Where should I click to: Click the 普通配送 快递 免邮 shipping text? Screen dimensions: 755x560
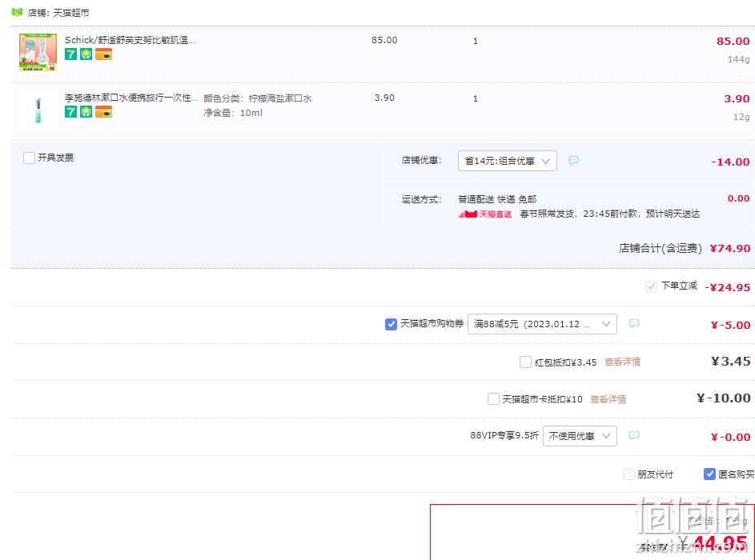point(497,199)
